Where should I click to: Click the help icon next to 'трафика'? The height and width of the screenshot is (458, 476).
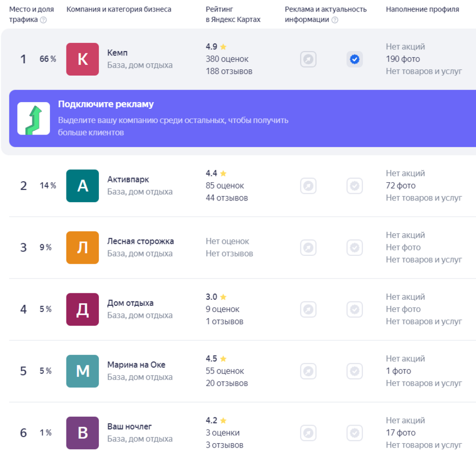(x=43, y=20)
